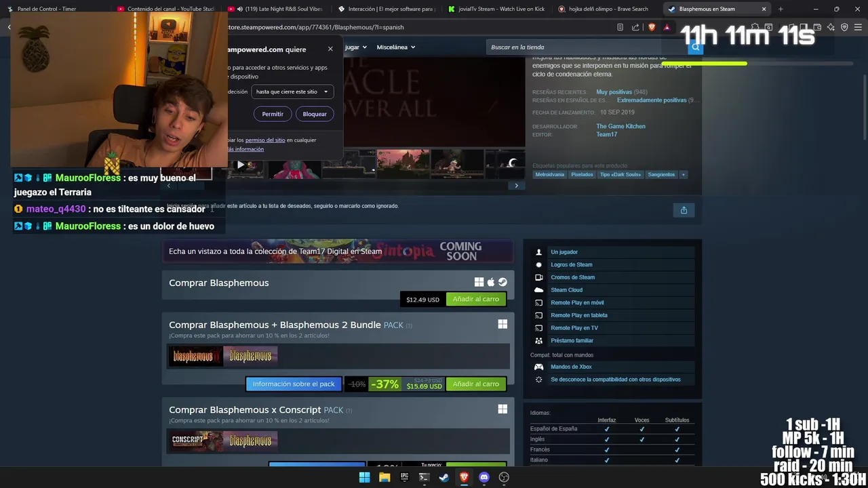Add Blasphemous 2 Bundle to cart
The image size is (868, 488).
point(476,384)
